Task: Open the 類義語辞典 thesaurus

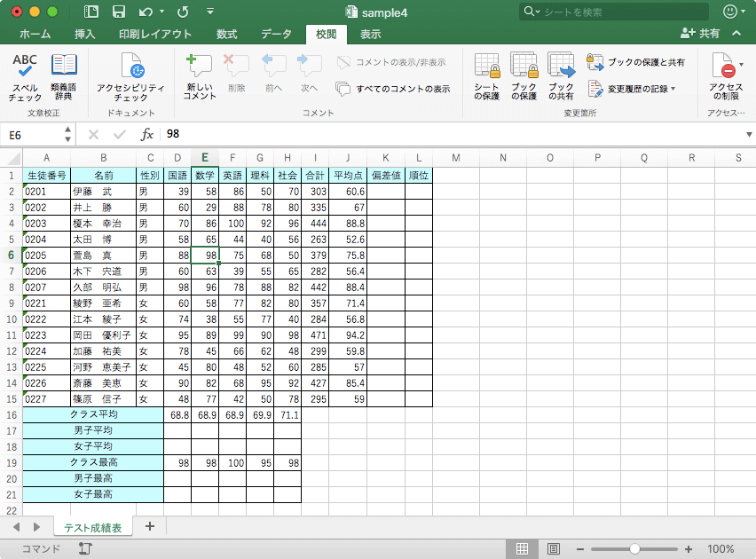Action: (x=64, y=77)
